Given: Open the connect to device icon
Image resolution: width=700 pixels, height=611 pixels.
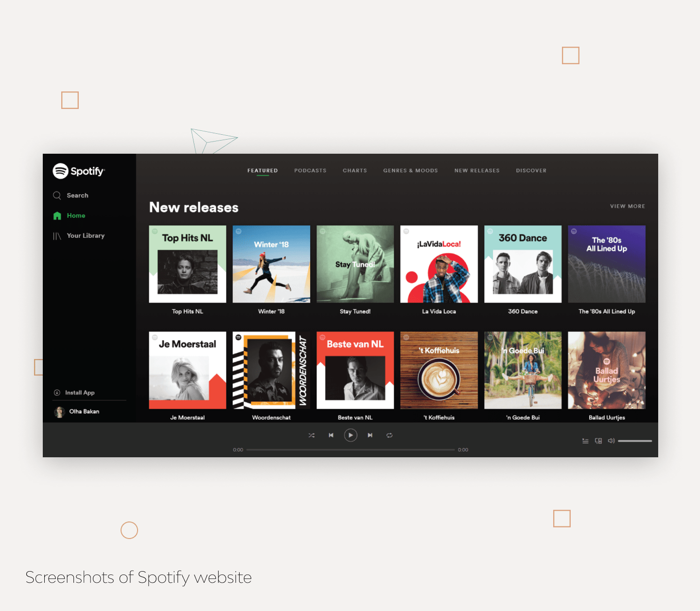Looking at the screenshot, I should click(598, 441).
